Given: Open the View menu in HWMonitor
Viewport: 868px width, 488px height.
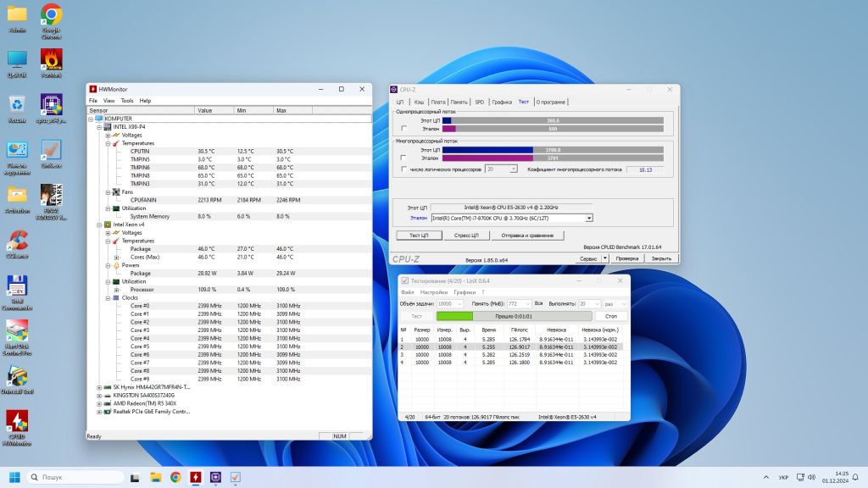Looking at the screenshot, I should tap(109, 101).
